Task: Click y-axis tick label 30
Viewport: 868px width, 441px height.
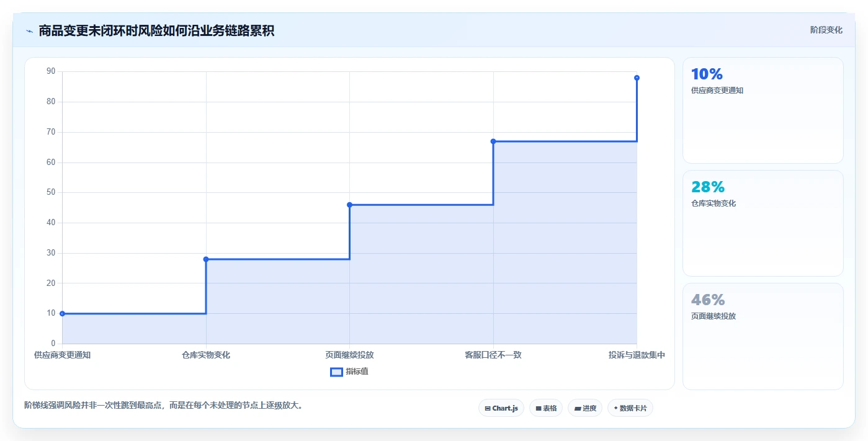Action: click(51, 253)
